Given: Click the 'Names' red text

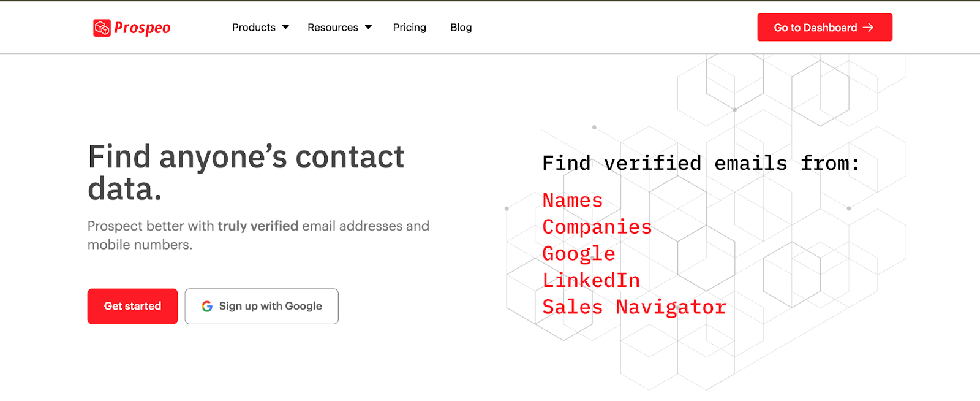Looking at the screenshot, I should pos(572,200).
